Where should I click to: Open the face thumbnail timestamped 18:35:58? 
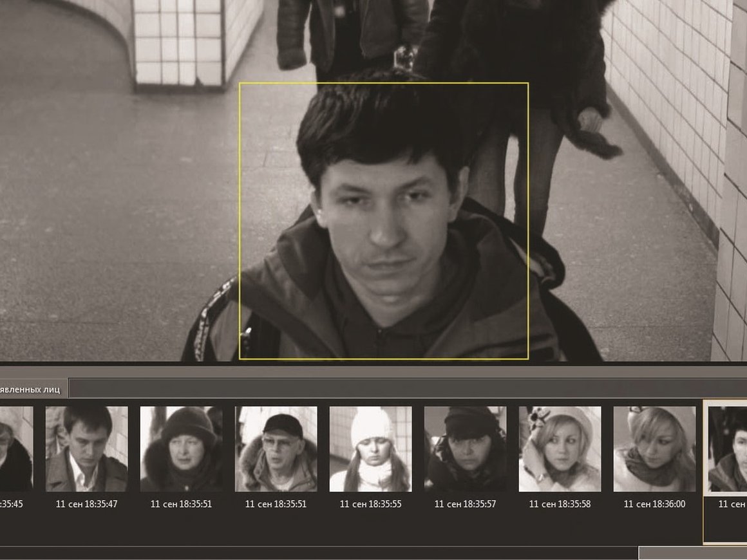click(560, 449)
